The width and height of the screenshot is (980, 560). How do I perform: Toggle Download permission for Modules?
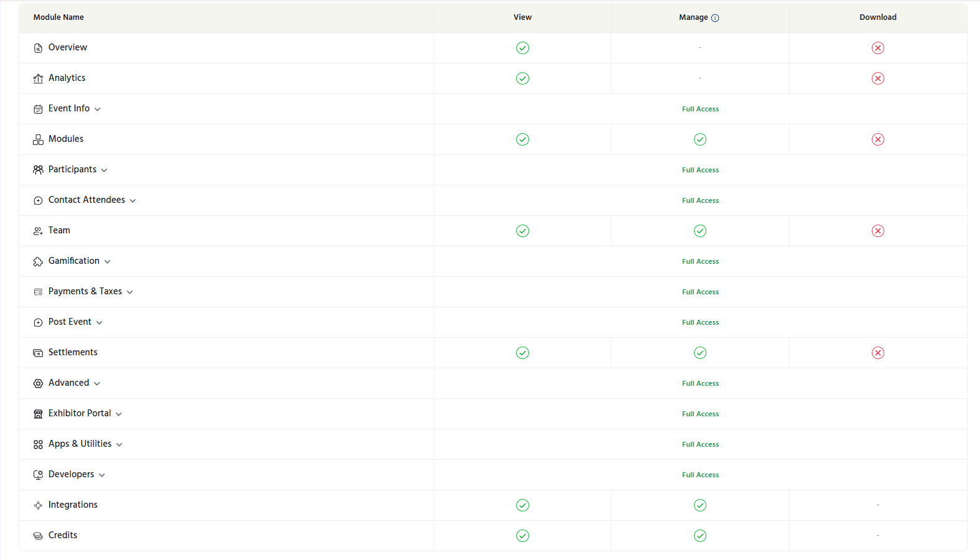tap(878, 139)
